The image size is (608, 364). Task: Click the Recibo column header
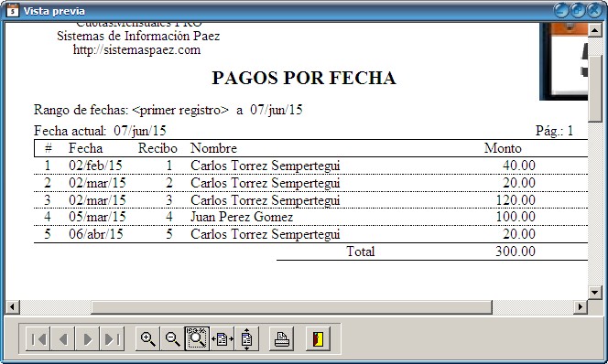click(x=157, y=148)
